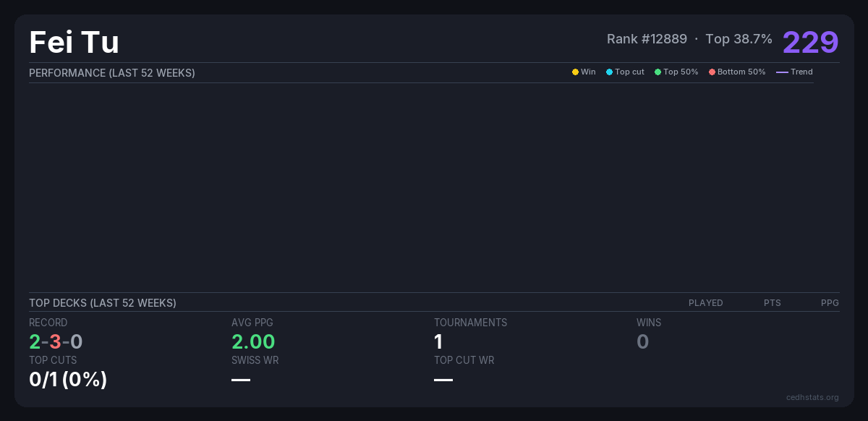Click the 2-3-0 record value
Screen dimensions: 868x421
tap(56, 341)
